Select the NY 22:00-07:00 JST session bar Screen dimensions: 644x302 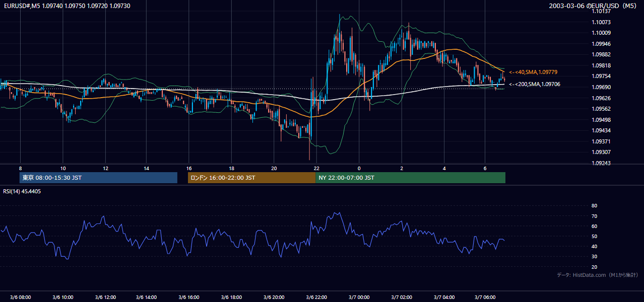point(410,178)
